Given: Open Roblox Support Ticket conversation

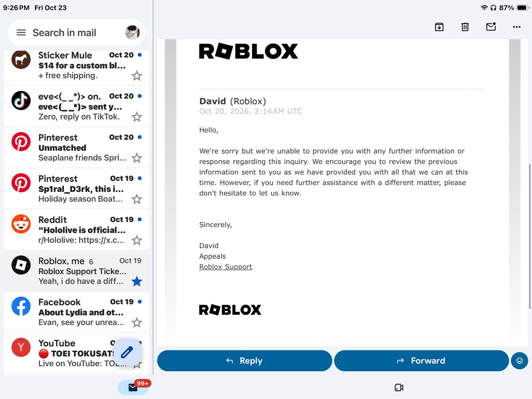Looking at the screenshot, I should [x=76, y=271].
